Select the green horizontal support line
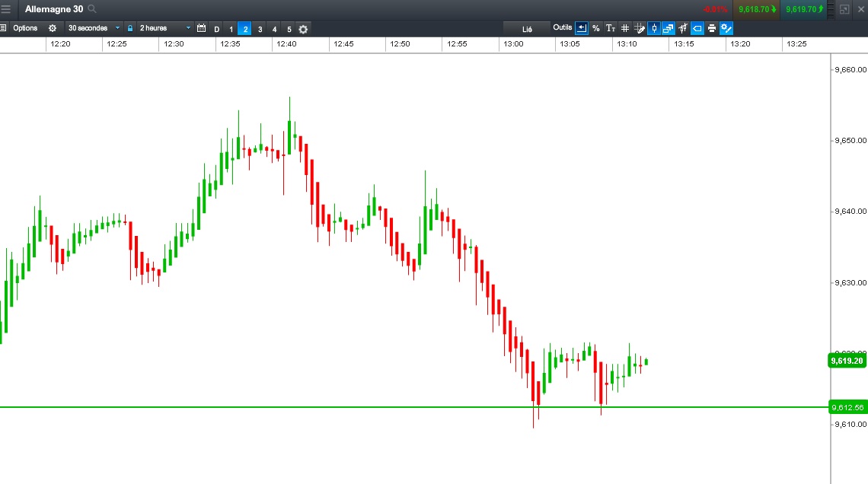Viewport: 868px width, 484px height. [414, 407]
